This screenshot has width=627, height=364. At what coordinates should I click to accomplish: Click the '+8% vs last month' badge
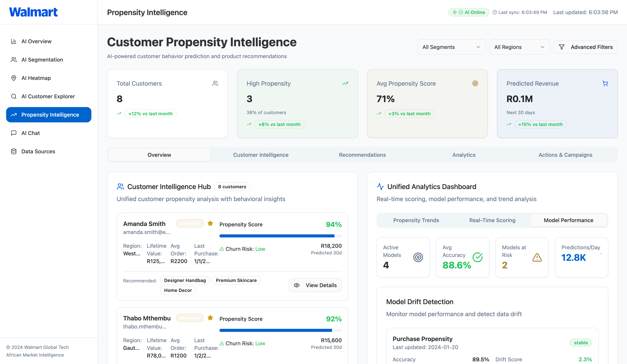coord(279,124)
